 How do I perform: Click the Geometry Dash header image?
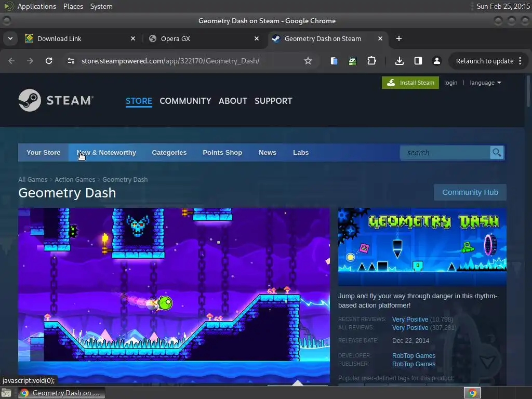tap(422, 247)
